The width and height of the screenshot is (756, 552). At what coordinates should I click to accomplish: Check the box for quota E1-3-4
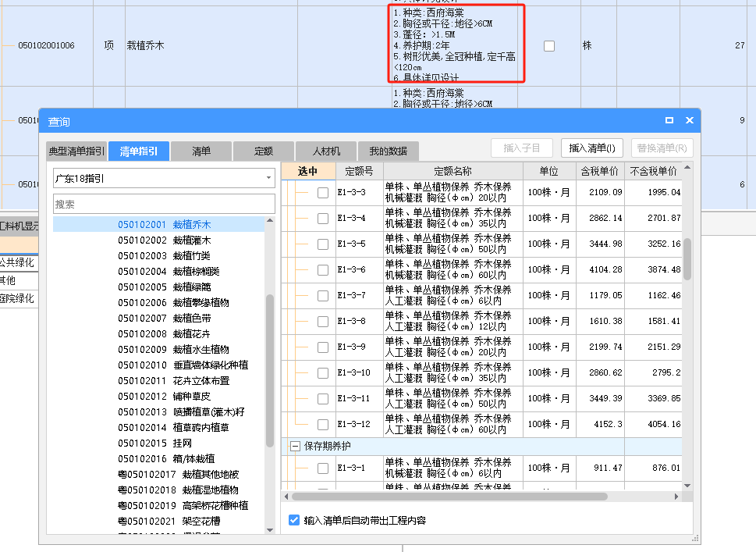(323, 219)
